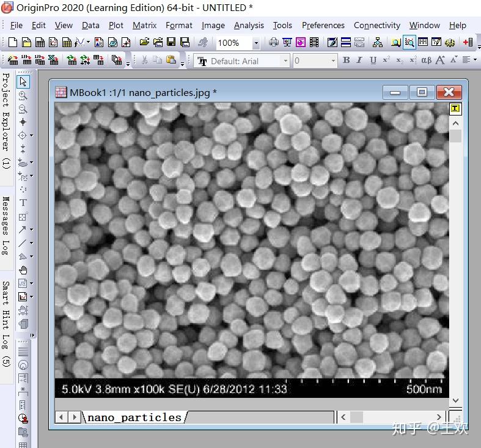Open the Matrix menu

pos(144,25)
